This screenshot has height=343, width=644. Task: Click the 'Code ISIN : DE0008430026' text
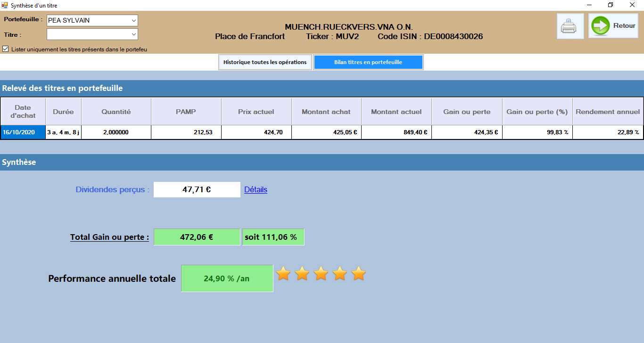click(430, 36)
